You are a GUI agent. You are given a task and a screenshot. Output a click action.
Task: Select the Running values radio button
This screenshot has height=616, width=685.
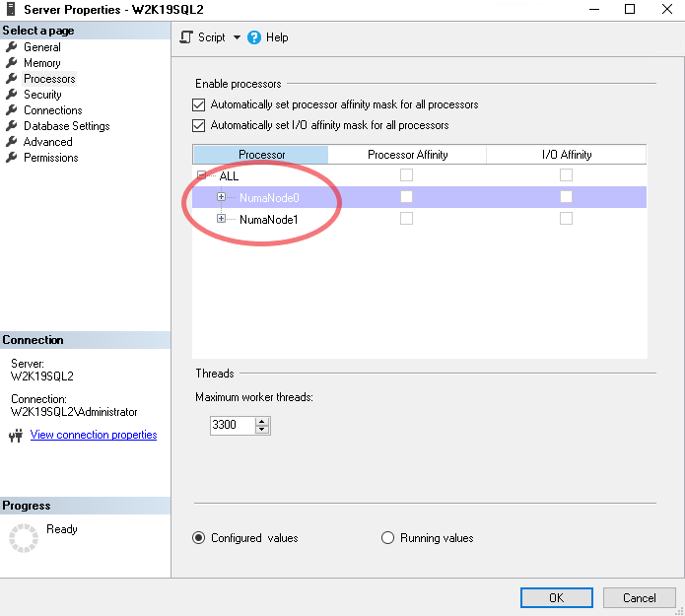[387, 537]
